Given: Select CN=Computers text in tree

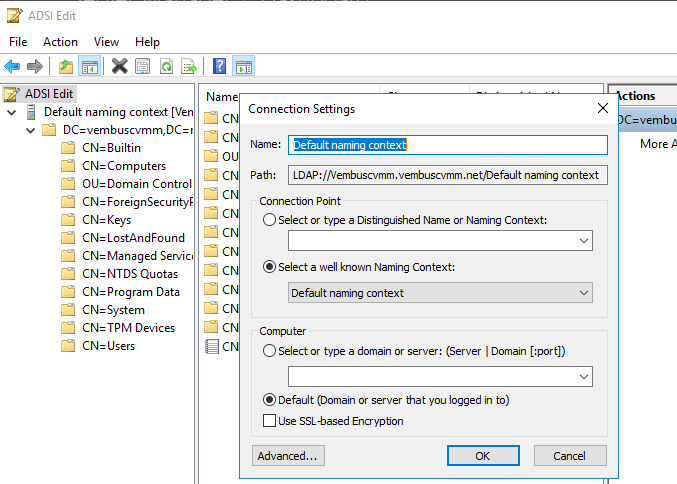Looking at the screenshot, I should point(124,166).
